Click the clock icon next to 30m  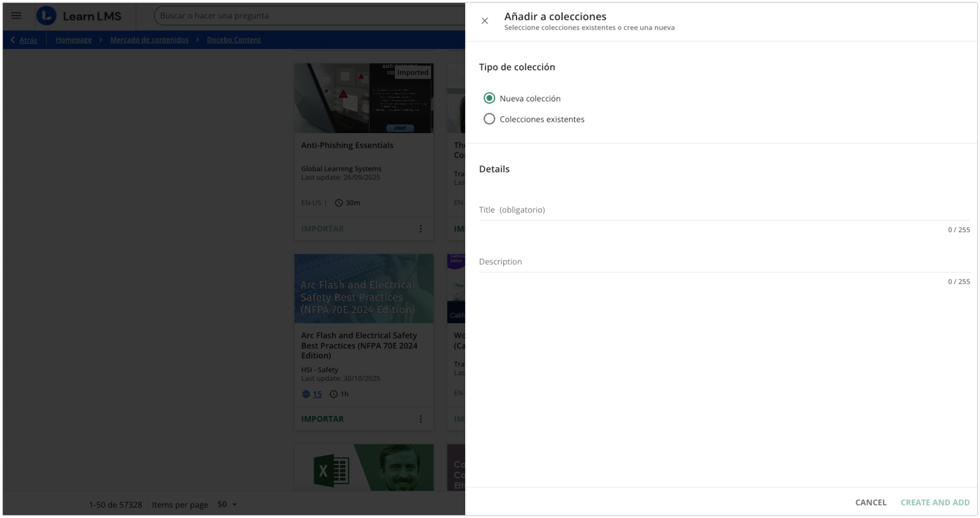[339, 203]
